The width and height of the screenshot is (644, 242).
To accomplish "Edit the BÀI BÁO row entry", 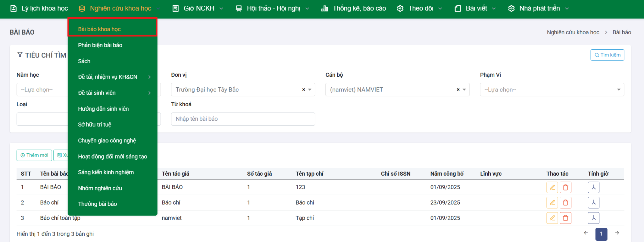I will click(552, 187).
